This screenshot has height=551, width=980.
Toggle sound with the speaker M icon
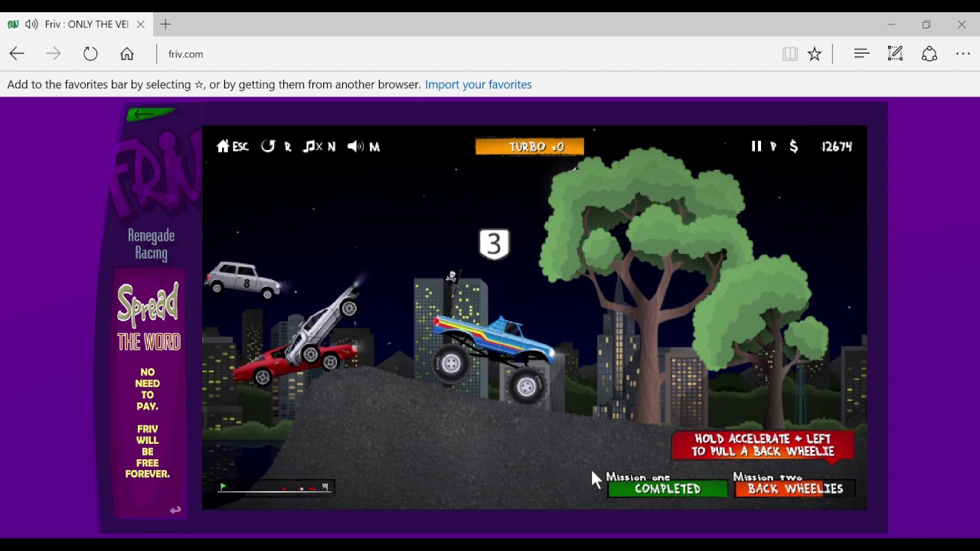tap(364, 146)
